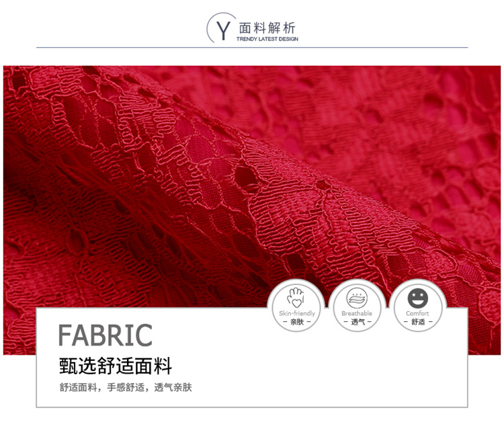Screen dimensions: 504x422
Task: Select the 透气 label under Breathable
Action: coord(358,321)
